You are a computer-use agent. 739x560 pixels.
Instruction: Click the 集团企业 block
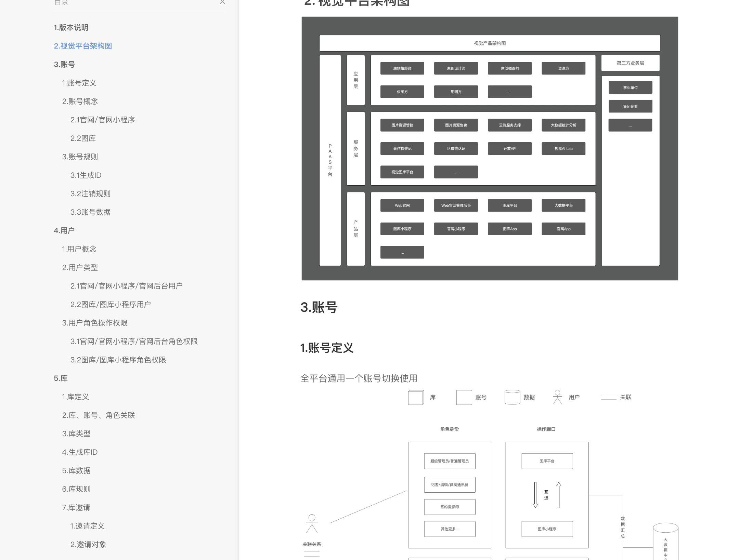(x=630, y=106)
